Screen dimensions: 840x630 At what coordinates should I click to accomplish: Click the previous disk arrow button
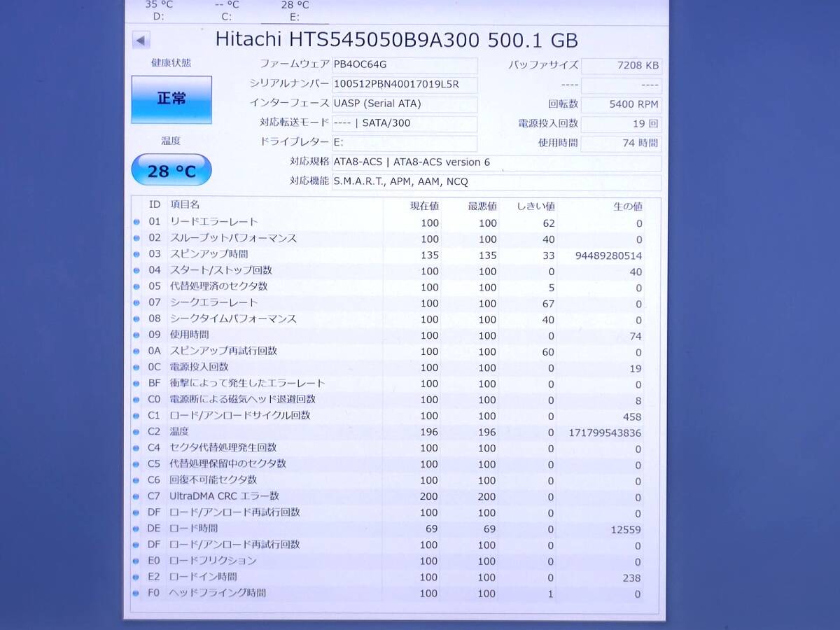click(x=141, y=40)
